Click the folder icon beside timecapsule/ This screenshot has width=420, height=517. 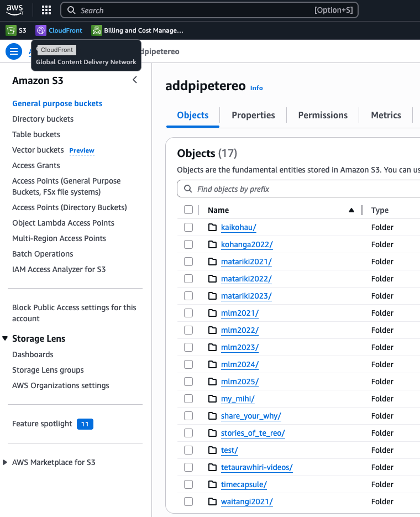pos(212,484)
